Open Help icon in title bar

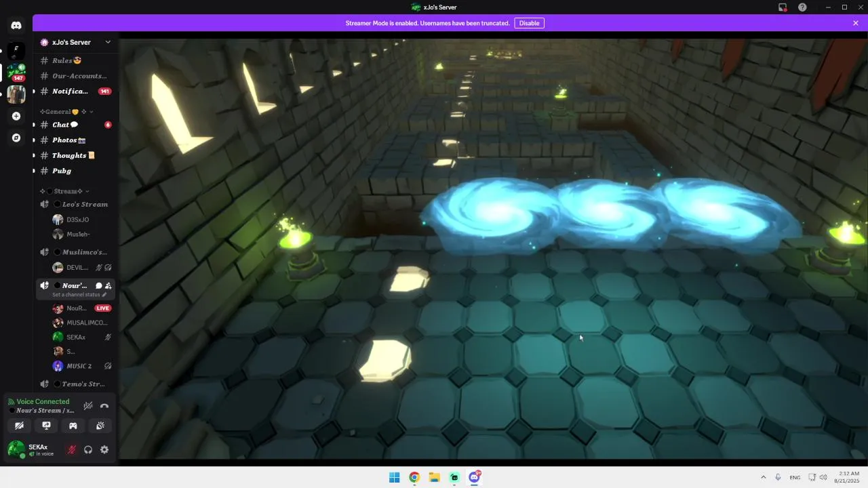point(802,7)
